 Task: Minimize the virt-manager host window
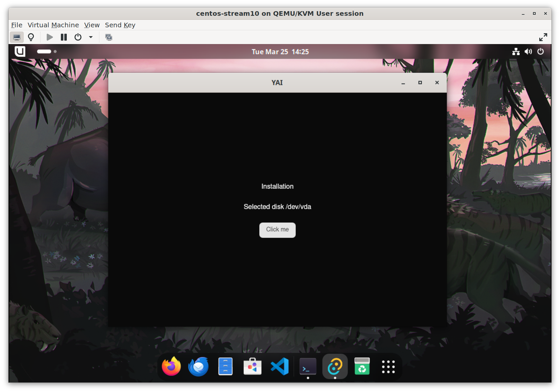[x=523, y=13]
